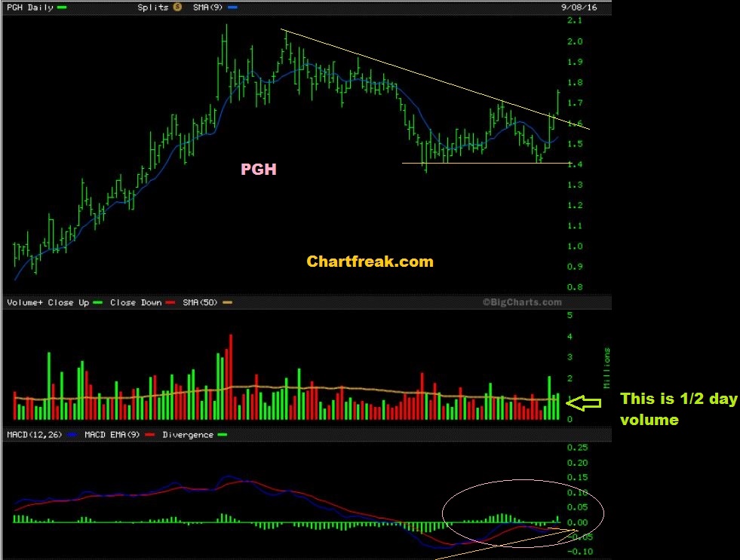
Task: Click the 'PGH Daily' chart title text
Action: pyautogui.click(x=30, y=7)
